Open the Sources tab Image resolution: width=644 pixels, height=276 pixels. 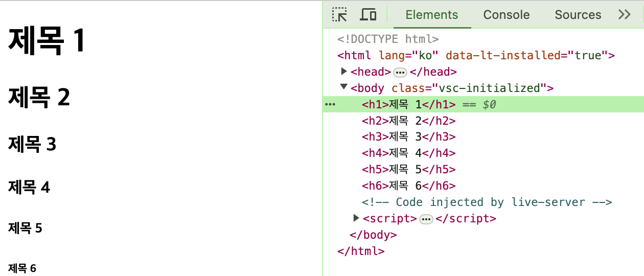coord(578,15)
